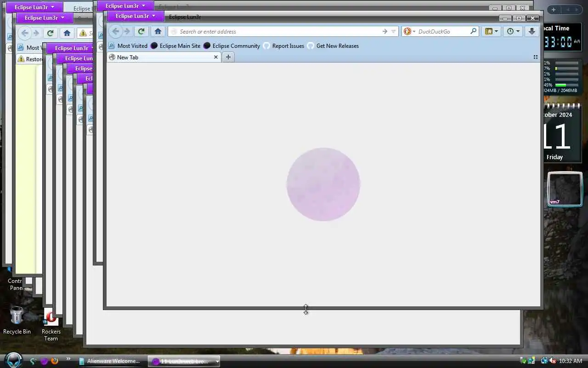Screen dimensions: 588x368
Task: Open the Home page in front window
Action: click(x=158, y=31)
